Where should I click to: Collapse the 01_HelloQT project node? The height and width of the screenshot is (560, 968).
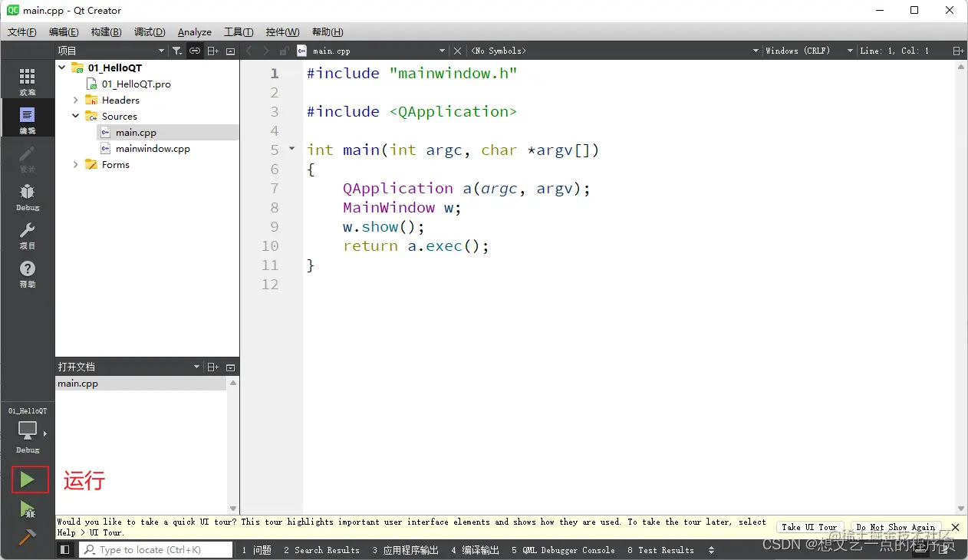click(x=62, y=68)
